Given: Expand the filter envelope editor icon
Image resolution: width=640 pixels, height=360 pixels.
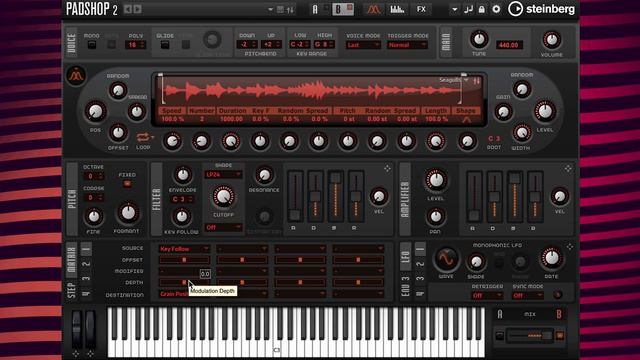Looking at the screenshot, I should point(387,168).
